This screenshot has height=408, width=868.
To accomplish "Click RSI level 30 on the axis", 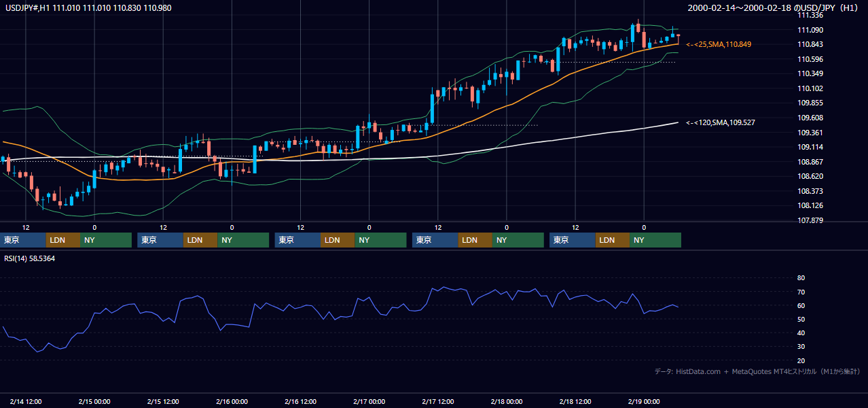I will (x=801, y=347).
